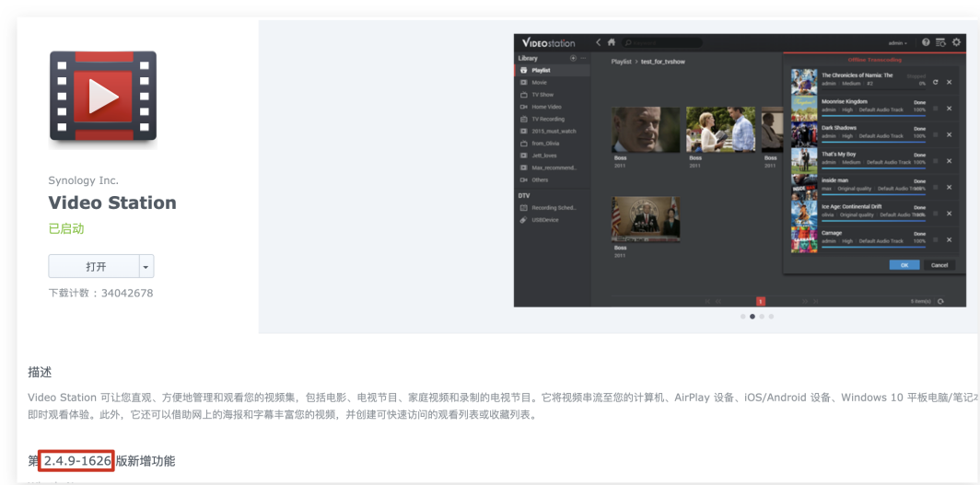
Task: Remove the That's My Boy transcoding task
Action: click(x=949, y=161)
